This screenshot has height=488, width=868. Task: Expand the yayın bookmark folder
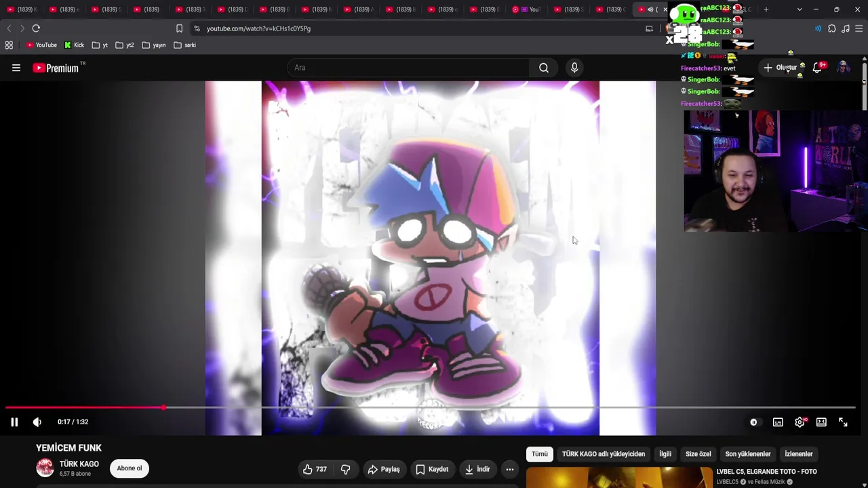pos(154,45)
